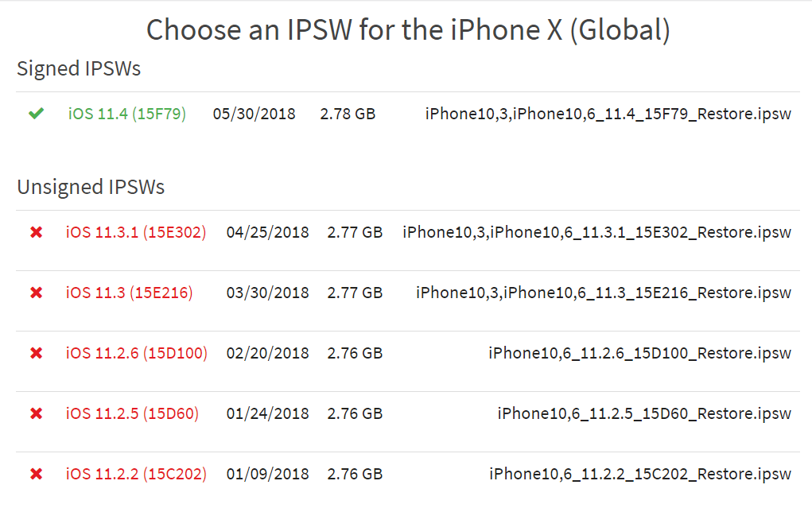This screenshot has width=812, height=508.
Task: Open the iOS 11.3.1 (15E302) link
Action: pyautogui.click(x=136, y=232)
